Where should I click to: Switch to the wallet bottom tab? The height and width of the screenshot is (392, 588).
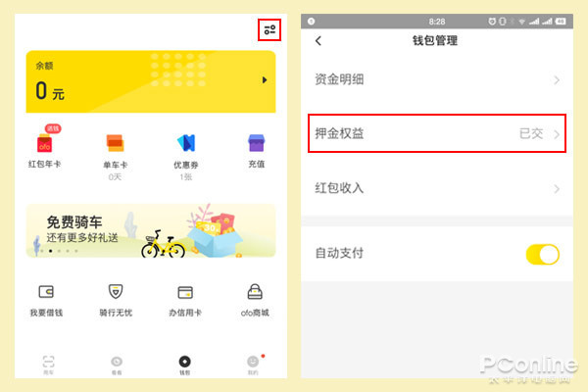coord(185,365)
